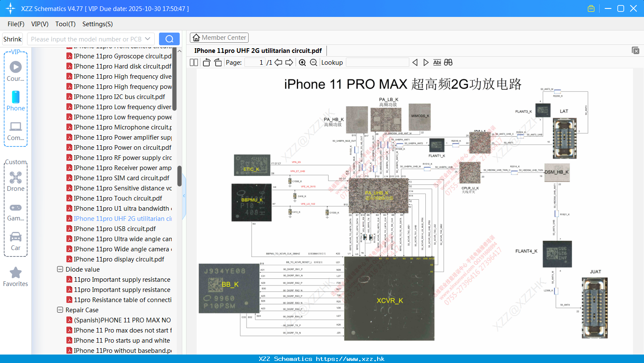
Task: Open the Courses sidebar icon
Action: (16, 71)
